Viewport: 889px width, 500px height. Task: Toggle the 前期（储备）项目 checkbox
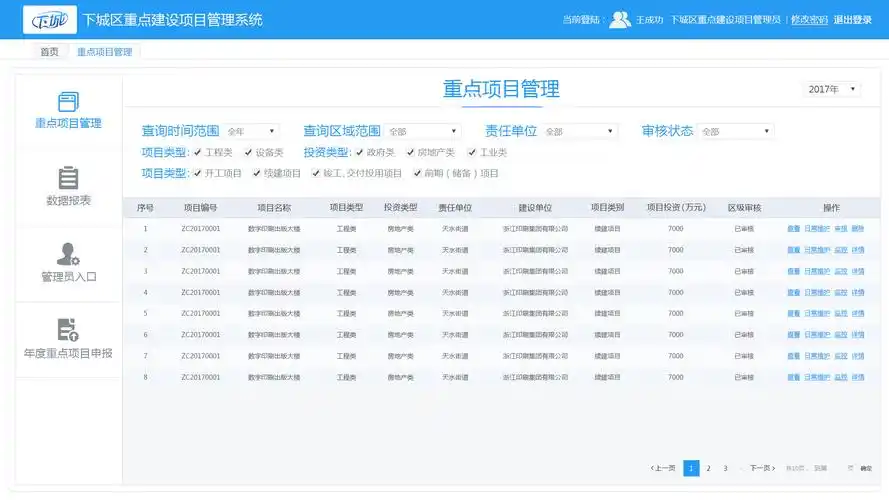417,173
